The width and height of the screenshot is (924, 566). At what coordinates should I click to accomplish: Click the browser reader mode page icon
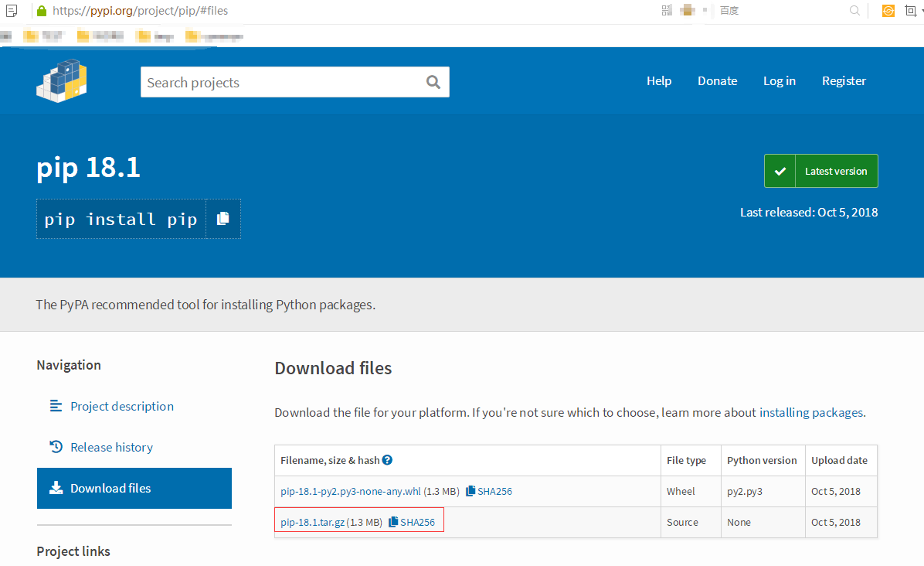coord(11,11)
